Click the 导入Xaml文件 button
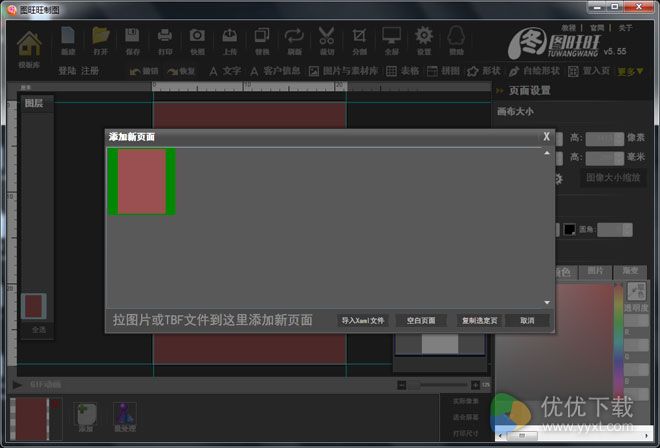660x448 pixels. click(362, 321)
